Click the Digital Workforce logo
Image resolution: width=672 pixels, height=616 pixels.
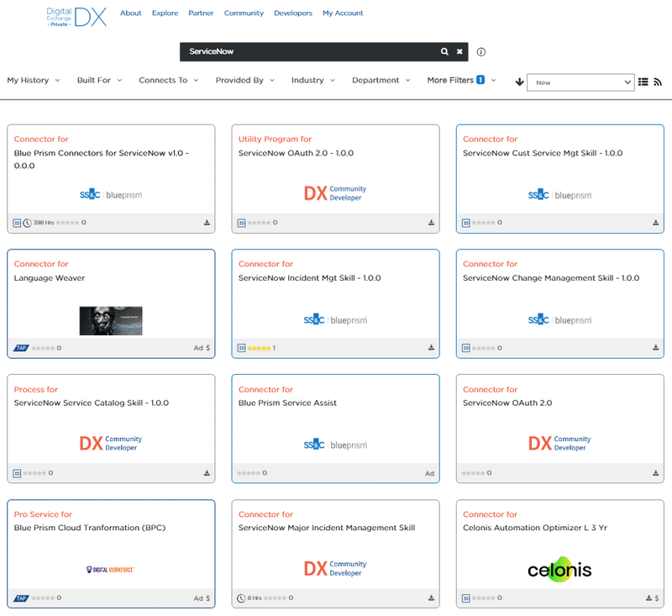[x=111, y=570]
